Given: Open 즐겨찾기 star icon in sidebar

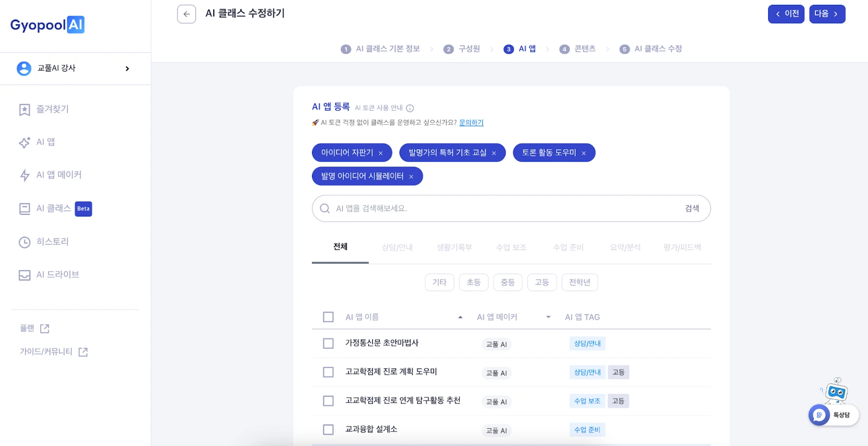Looking at the screenshot, I should pyautogui.click(x=24, y=110).
